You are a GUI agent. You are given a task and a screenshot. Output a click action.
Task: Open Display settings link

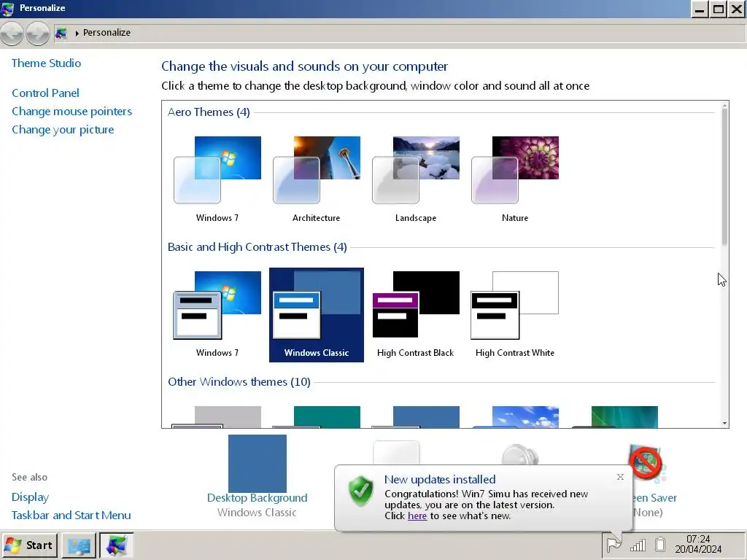(x=30, y=497)
